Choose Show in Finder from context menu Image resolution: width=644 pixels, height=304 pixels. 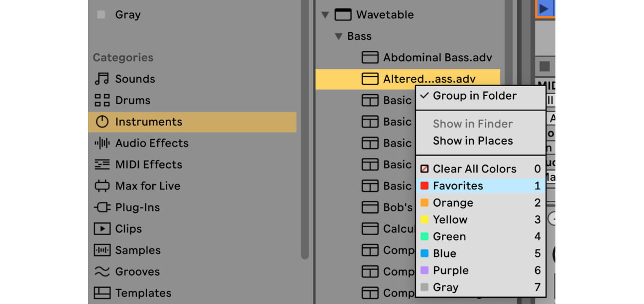click(x=481, y=124)
